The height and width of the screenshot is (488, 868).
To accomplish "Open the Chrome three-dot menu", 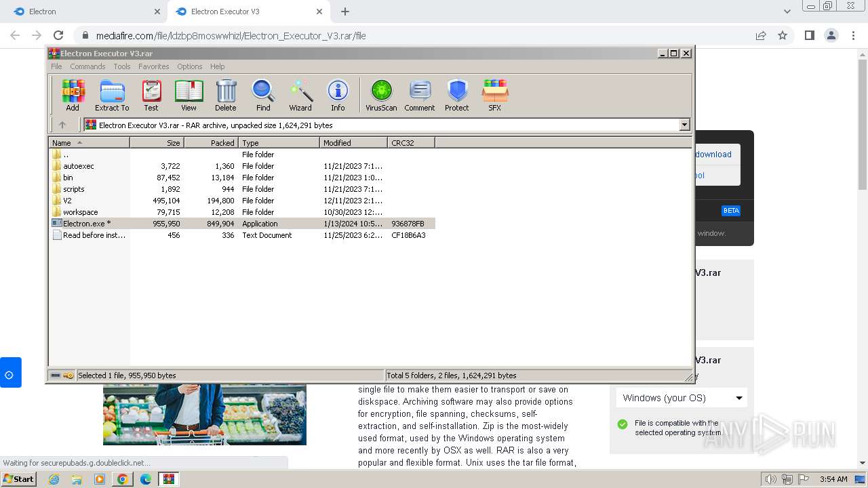I will pos(852,35).
